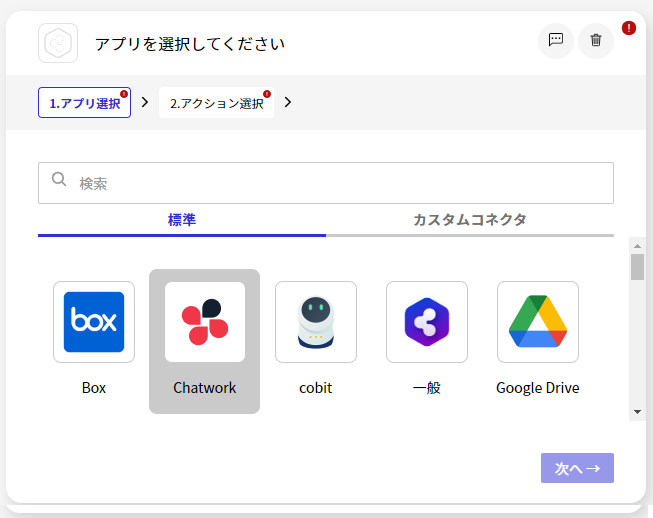Go to step 1.アプリ選択
Viewport: 653px width, 518px height.
point(85,102)
